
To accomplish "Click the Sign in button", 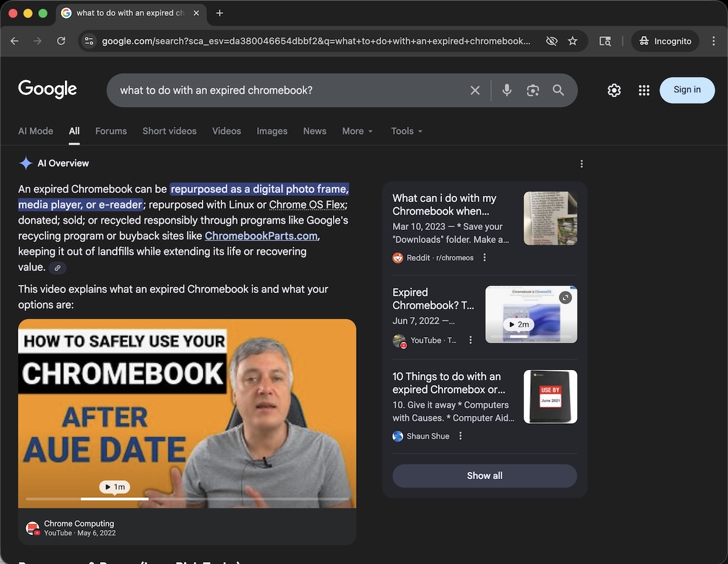I will coord(687,90).
